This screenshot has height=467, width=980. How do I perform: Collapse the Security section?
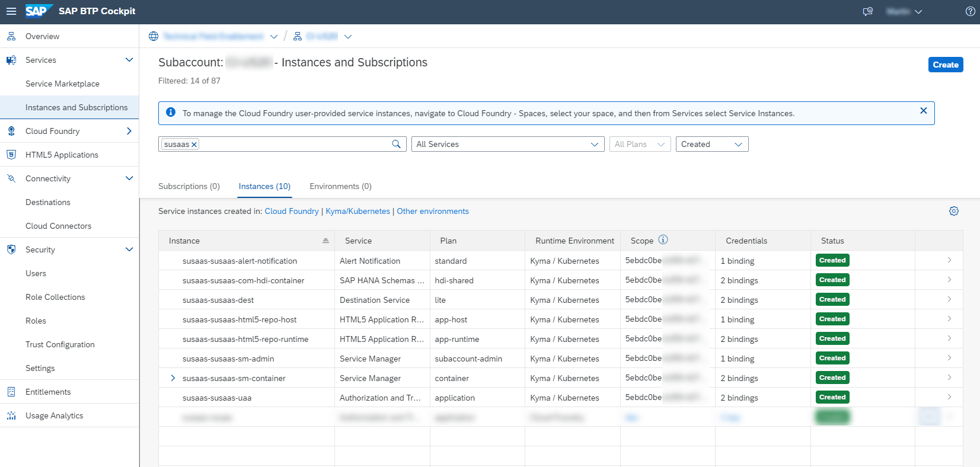(x=129, y=250)
